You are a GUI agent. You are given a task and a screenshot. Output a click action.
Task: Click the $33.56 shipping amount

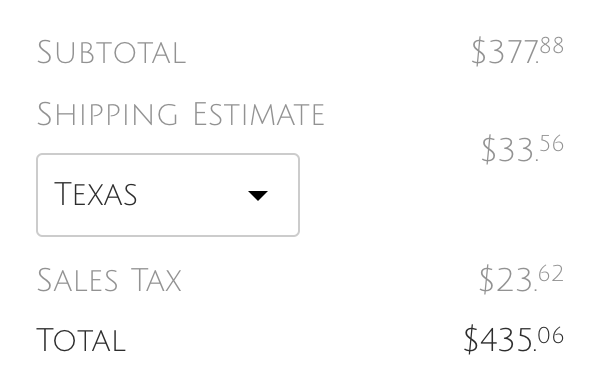(522, 149)
